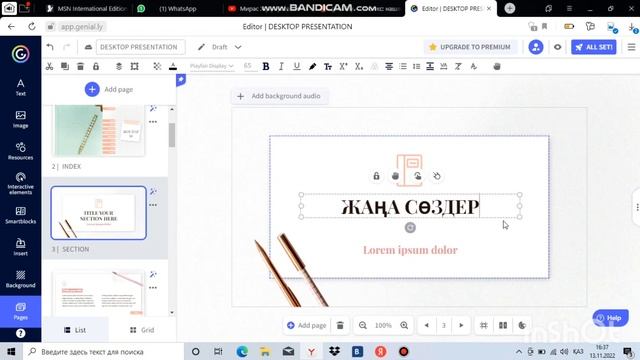Click the ALL SET! button
Viewport: 640px width, 360px height.
click(x=594, y=47)
